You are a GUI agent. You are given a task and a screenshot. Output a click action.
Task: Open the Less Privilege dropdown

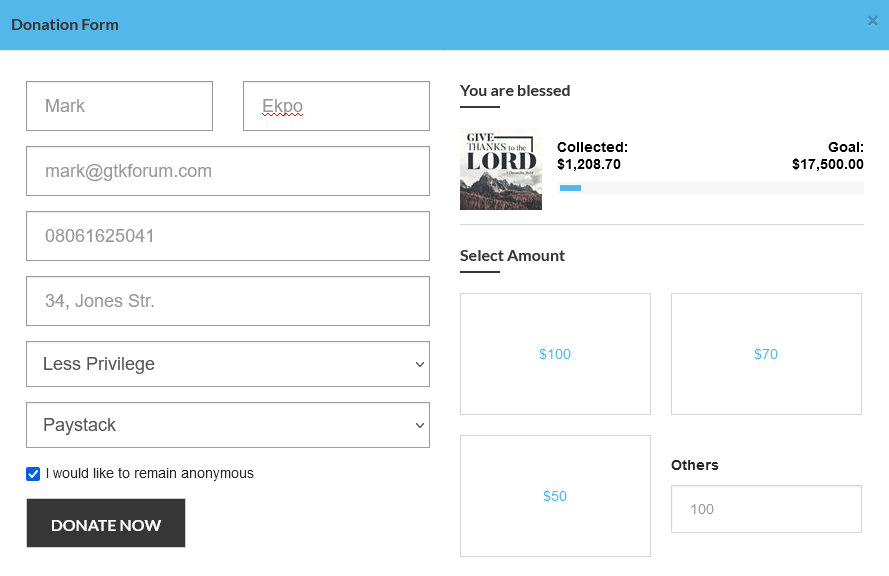tap(228, 364)
